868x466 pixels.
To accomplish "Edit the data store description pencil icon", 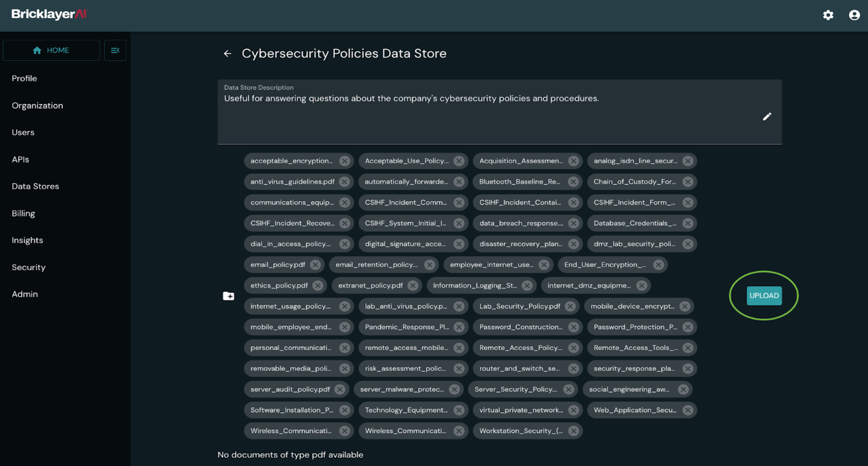I will 766,116.
